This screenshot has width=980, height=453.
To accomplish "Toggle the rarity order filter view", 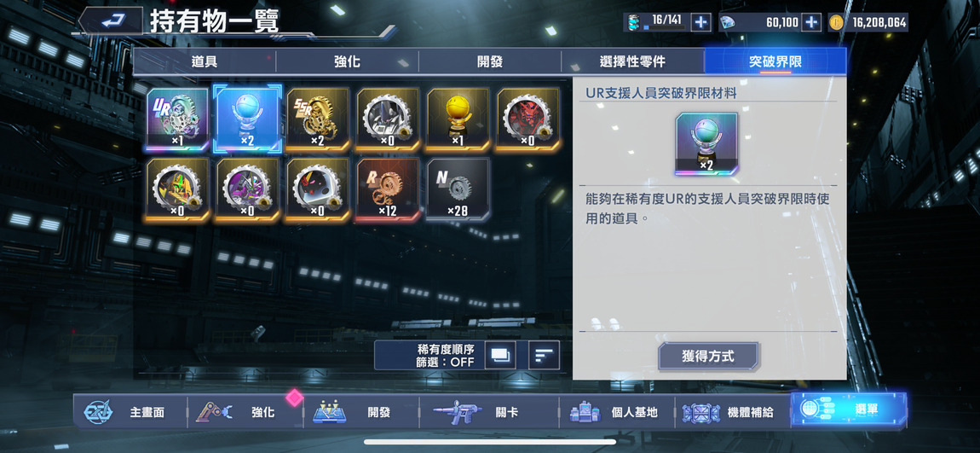I will tap(500, 356).
